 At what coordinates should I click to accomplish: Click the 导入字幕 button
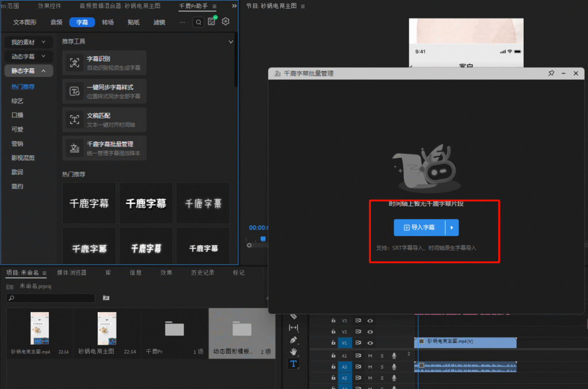(419, 228)
